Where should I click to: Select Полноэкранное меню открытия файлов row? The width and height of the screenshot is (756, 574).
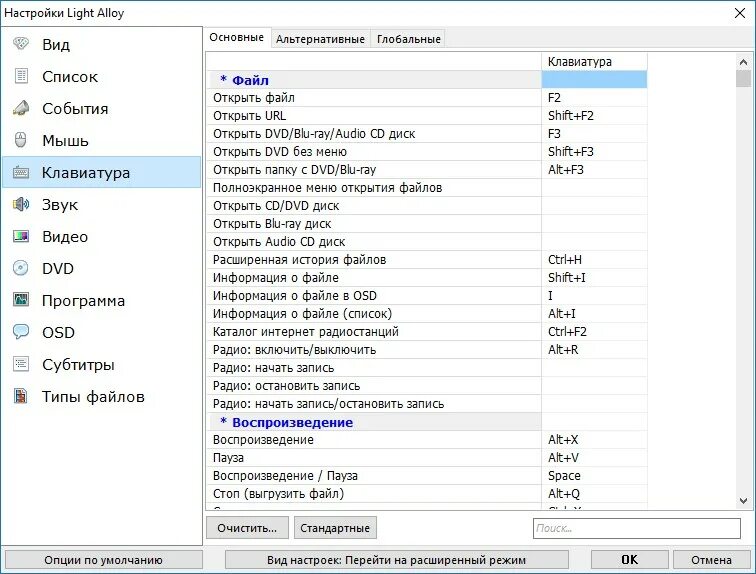(x=427, y=187)
